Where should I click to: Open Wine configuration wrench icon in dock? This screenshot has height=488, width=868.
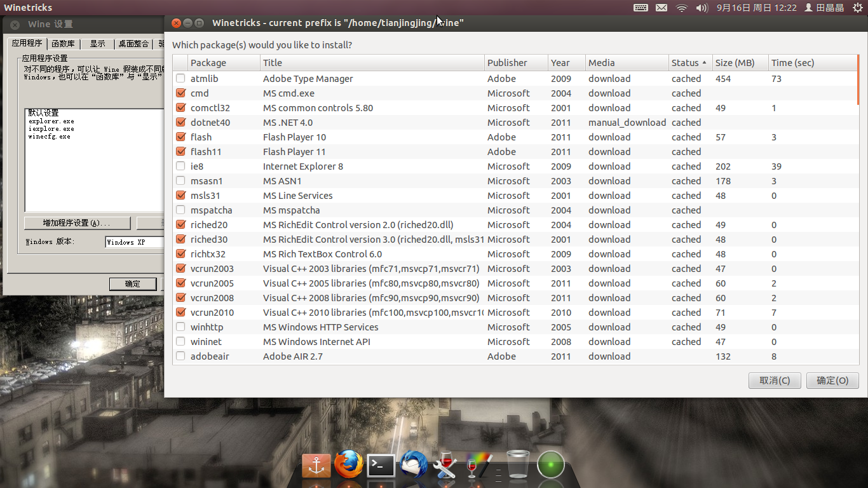pos(445,464)
